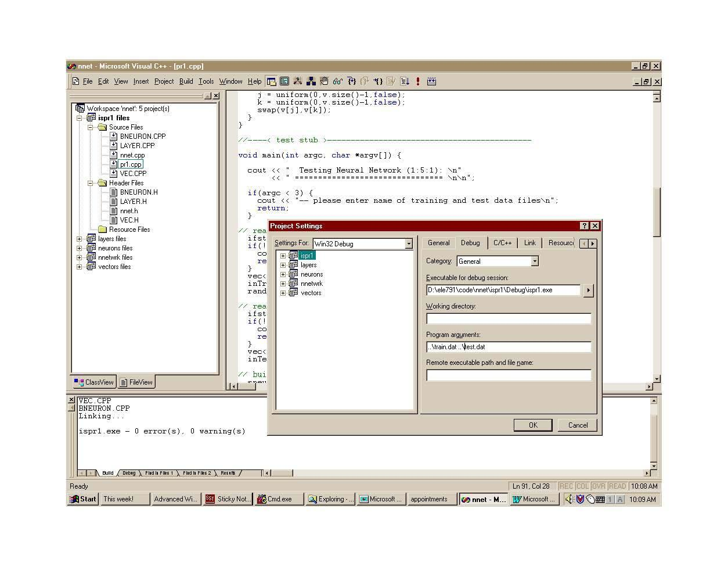Switch to the C/C++ settings tab
728x563 pixels.
click(502, 243)
